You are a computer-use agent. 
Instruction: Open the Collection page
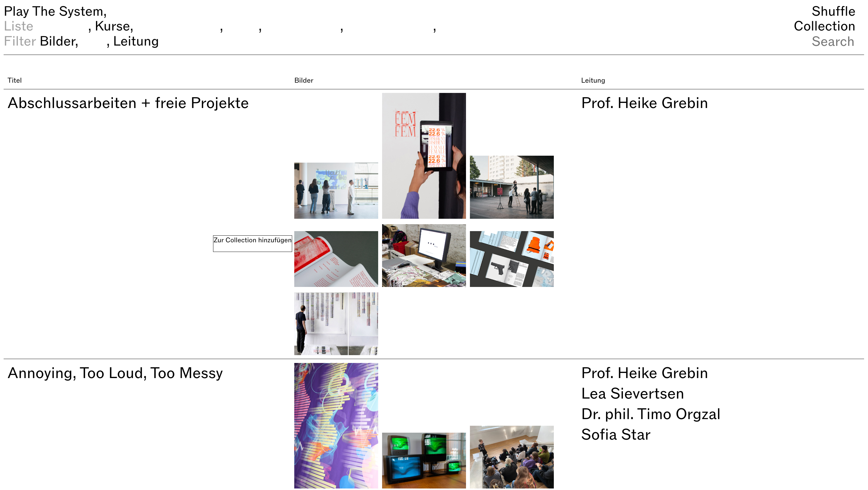click(x=824, y=26)
